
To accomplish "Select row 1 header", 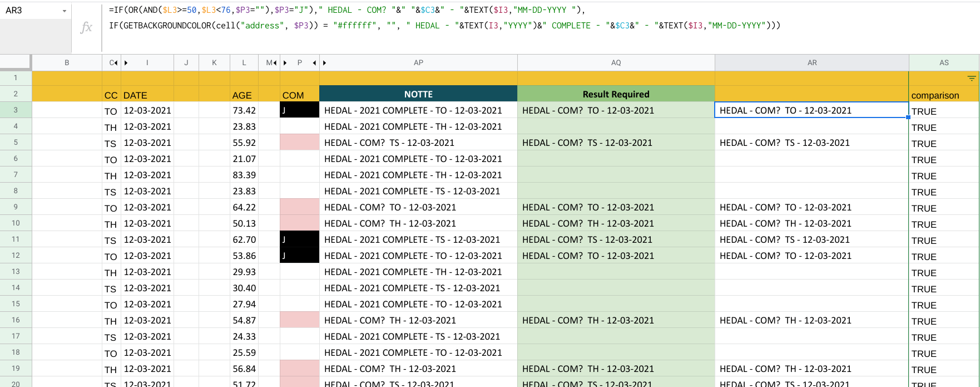I will point(16,78).
